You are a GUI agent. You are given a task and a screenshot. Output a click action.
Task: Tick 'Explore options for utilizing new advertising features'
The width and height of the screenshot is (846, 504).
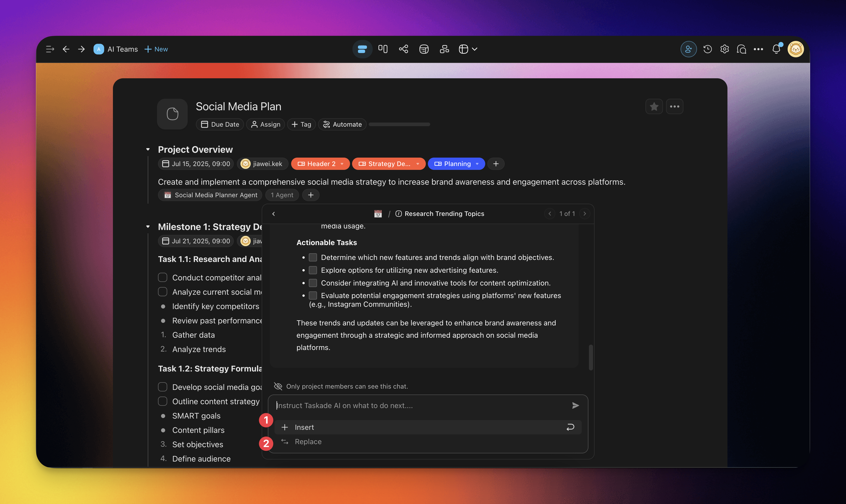pos(313,270)
